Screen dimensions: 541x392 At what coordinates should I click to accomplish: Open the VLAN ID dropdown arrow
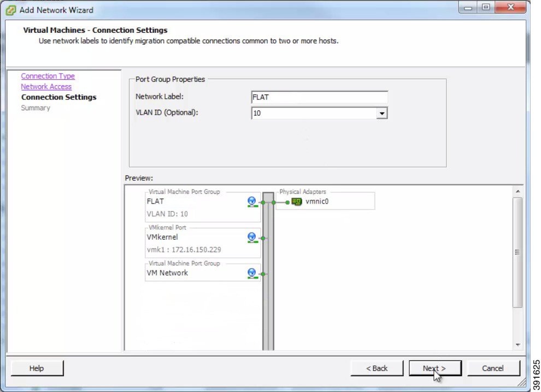tap(381, 113)
